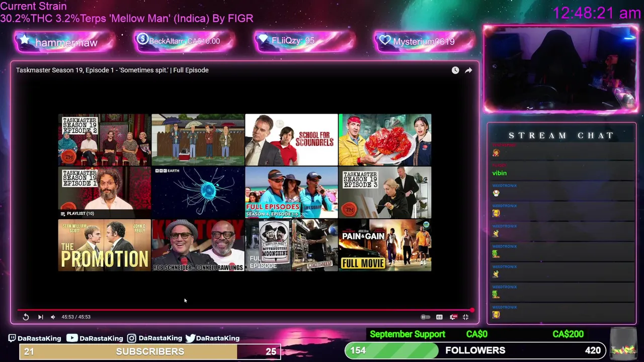Seek on the red video progress bar

(x=245, y=310)
